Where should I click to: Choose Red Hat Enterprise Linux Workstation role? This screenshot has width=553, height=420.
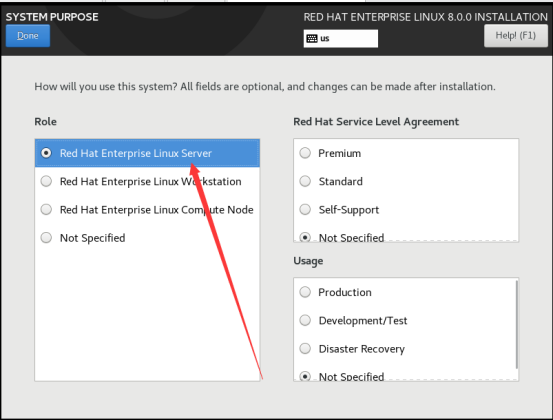pos(147,181)
